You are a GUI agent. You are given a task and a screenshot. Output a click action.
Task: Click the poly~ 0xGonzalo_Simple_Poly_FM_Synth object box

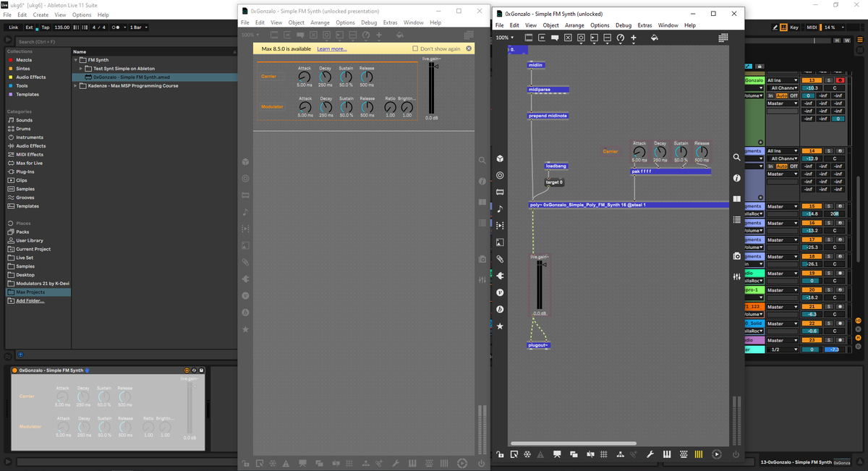coord(629,205)
